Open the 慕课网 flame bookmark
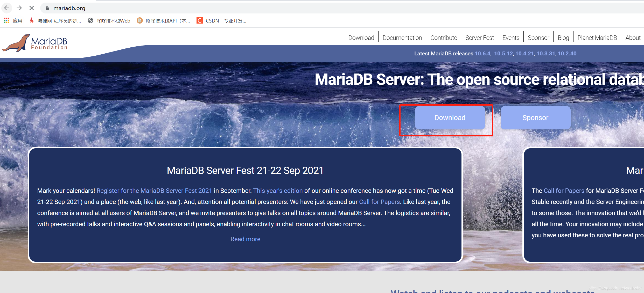 56,21
